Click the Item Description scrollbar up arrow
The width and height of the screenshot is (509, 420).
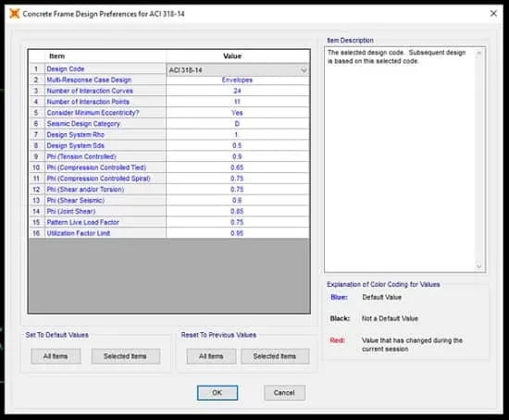(x=478, y=53)
